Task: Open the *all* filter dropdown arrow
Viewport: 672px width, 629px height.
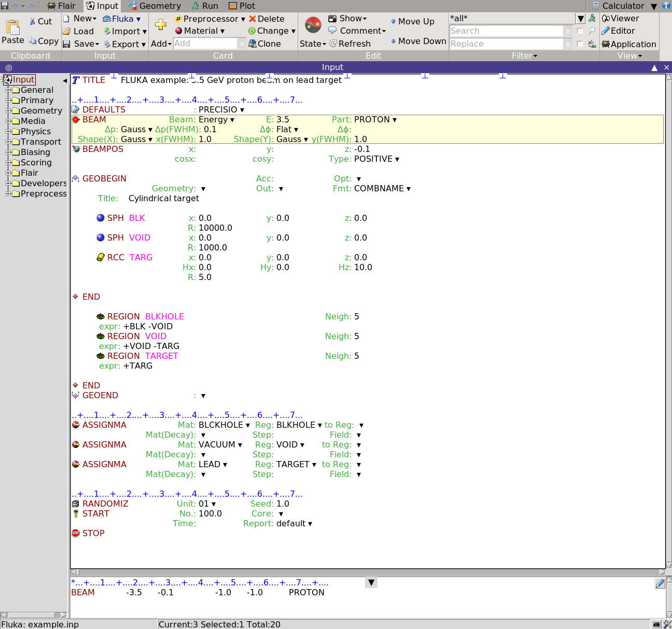Action: click(x=581, y=19)
